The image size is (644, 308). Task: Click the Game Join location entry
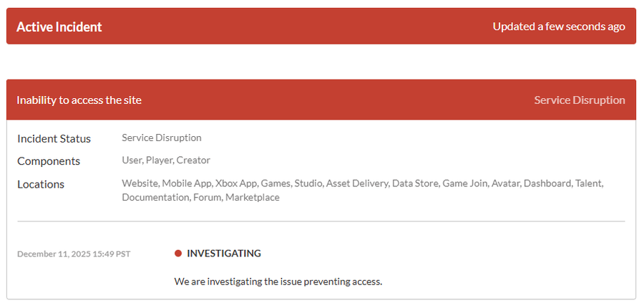[465, 183]
